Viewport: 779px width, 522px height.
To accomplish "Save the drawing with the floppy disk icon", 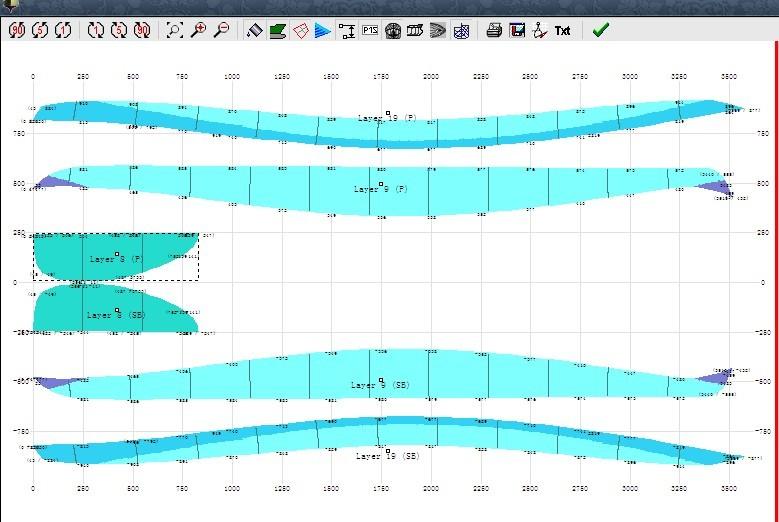I will (517, 31).
